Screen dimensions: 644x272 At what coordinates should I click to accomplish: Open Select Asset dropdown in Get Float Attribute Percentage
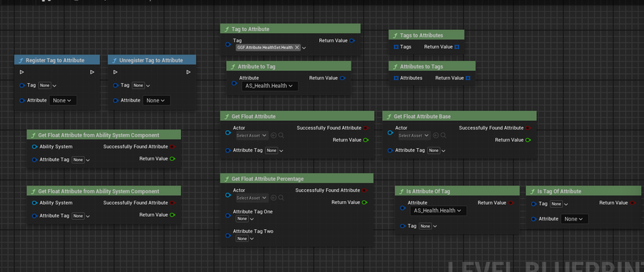[x=252, y=198]
